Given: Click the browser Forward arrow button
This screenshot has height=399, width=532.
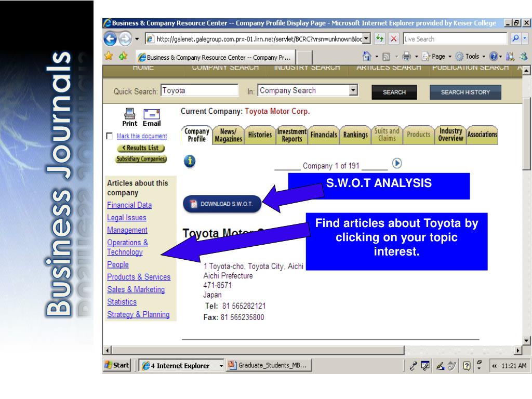Looking at the screenshot, I should [125, 38].
